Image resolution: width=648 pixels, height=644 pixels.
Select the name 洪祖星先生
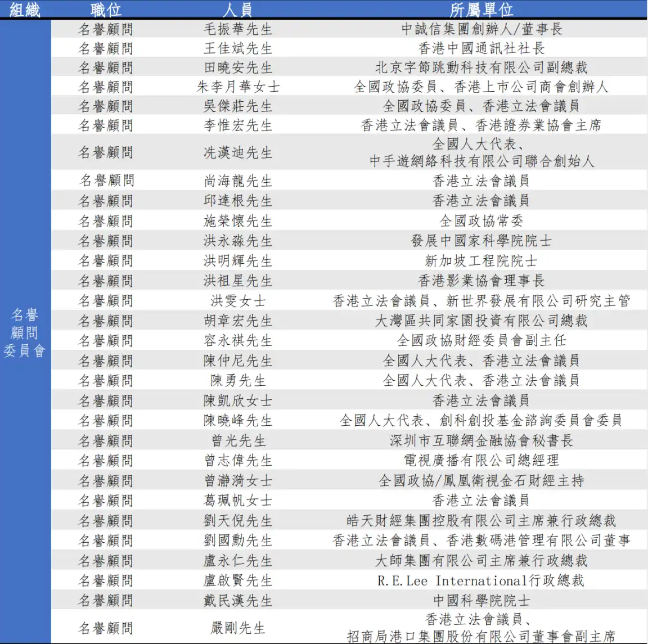pyautogui.click(x=238, y=281)
